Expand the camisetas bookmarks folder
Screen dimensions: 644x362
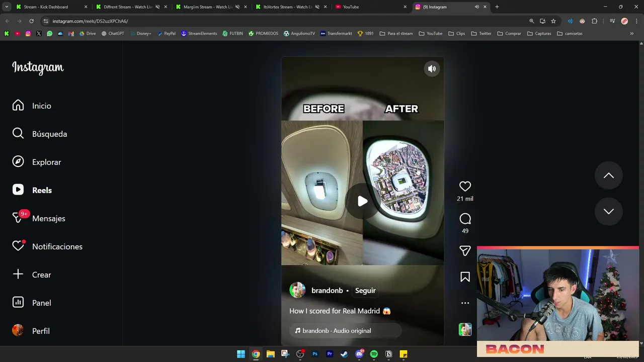tap(570, 34)
